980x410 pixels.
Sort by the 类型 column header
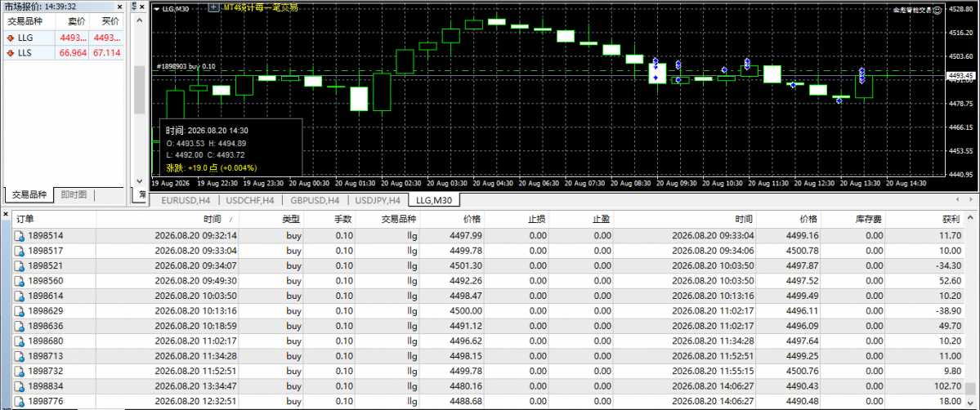coord(271,220)
